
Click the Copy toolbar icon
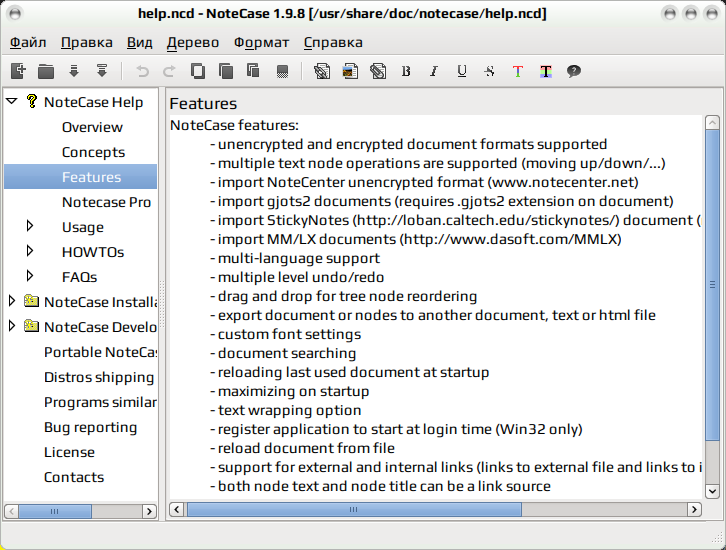[x=225, y=71]
